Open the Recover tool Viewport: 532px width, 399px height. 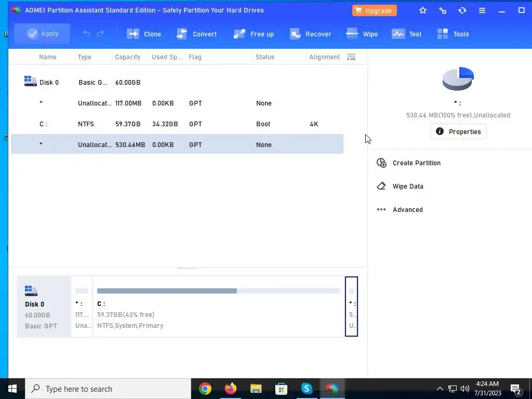311,34
